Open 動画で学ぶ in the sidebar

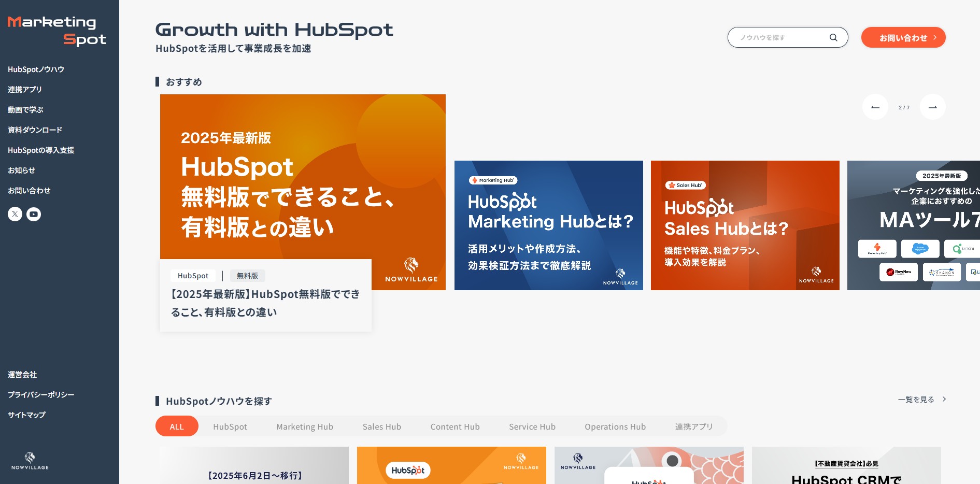25,110
